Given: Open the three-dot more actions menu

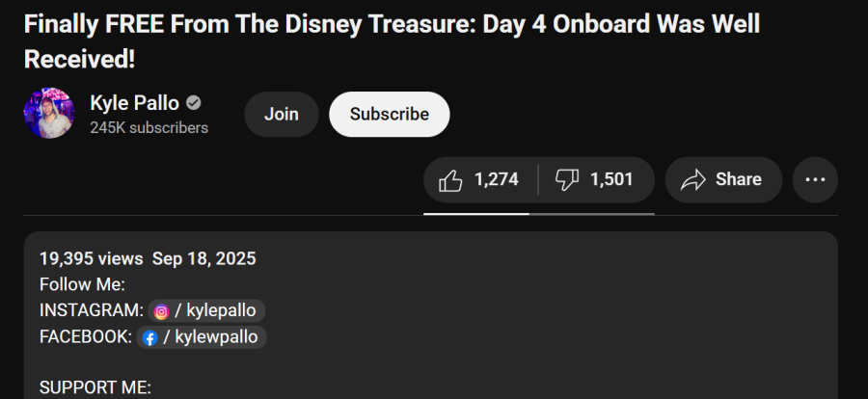Looking at the screenshot, I should point(815,180).
